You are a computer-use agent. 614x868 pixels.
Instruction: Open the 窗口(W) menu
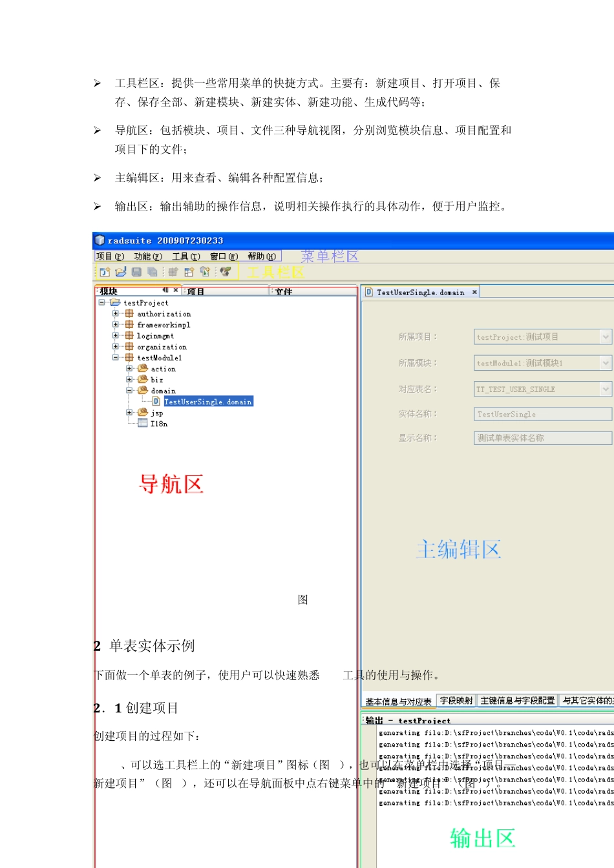224,256
